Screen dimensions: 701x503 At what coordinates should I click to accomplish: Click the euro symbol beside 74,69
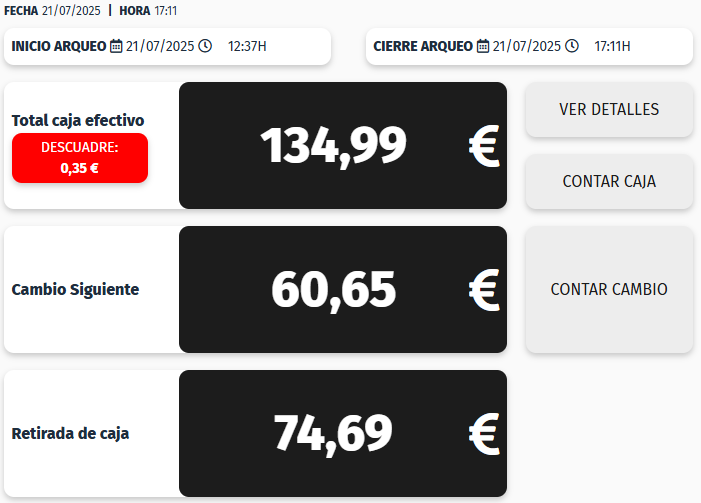coord(483,434)
